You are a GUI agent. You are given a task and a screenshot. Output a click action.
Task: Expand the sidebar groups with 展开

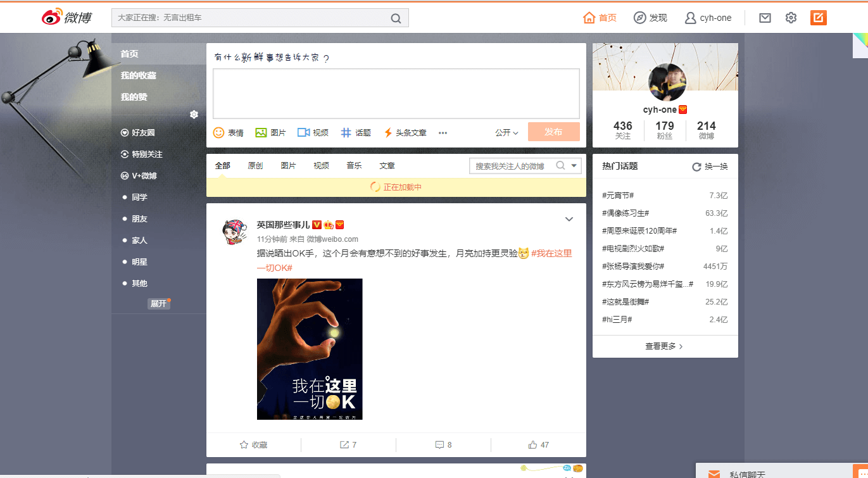click(x=158, y=304)
